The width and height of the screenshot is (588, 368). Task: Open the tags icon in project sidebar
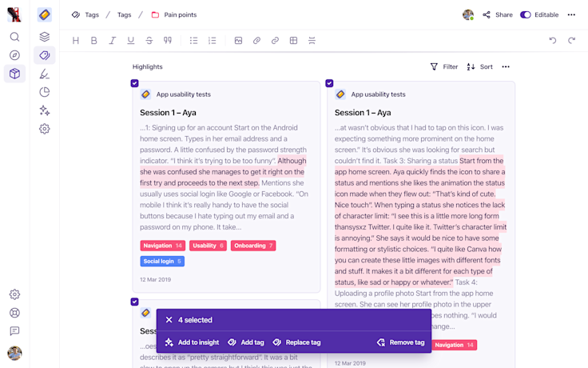pos(44,55)
